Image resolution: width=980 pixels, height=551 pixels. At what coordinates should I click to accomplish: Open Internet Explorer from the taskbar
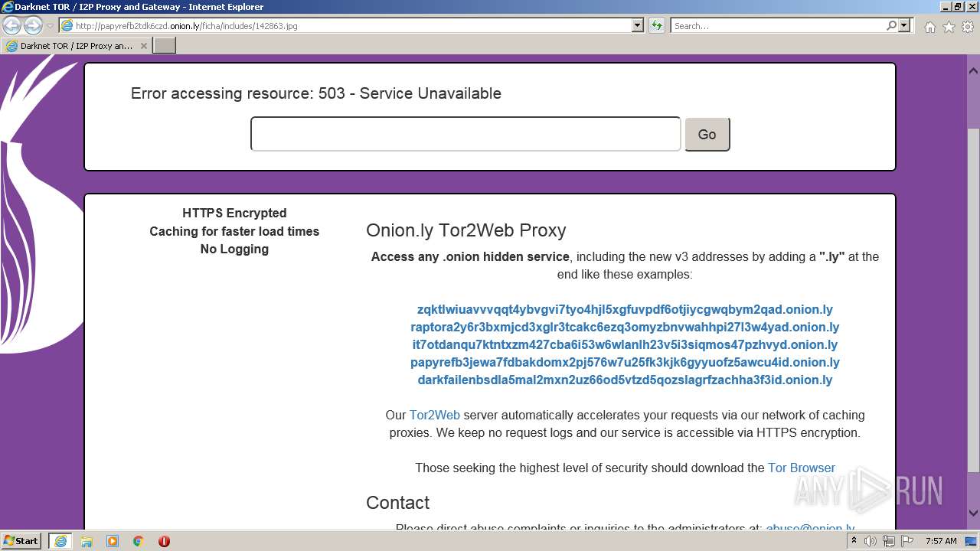pyautogui.click(x=60, y=541)
